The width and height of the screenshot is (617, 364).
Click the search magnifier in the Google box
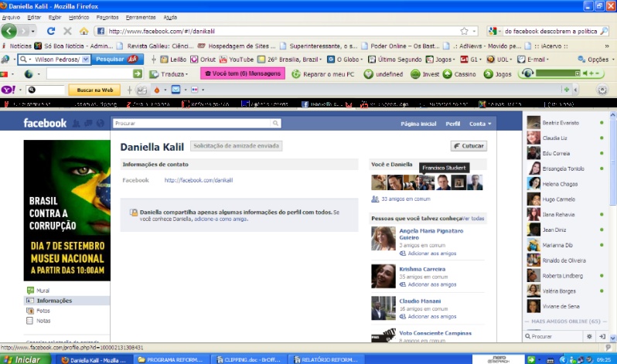604,31
